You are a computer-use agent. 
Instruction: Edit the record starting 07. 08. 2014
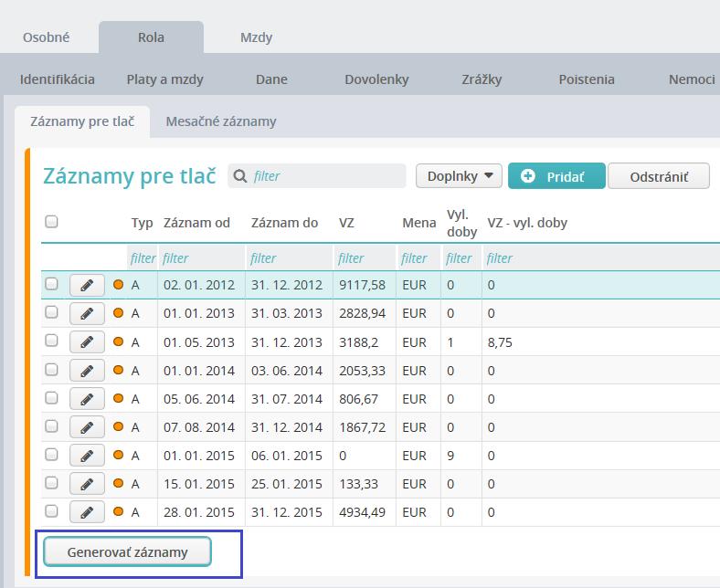pos(87,428)
